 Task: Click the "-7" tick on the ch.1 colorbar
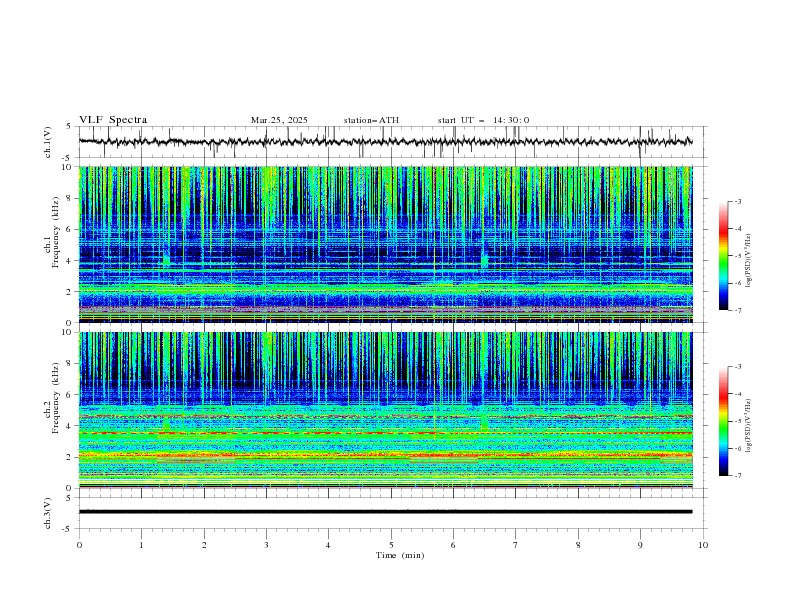pyautogui.click(x=738, y=310)
